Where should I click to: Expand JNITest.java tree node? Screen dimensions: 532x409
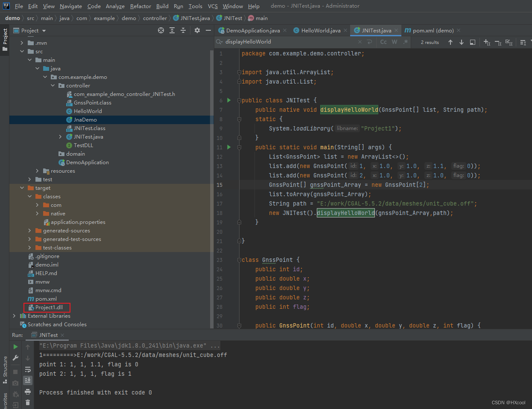(60, 137)
